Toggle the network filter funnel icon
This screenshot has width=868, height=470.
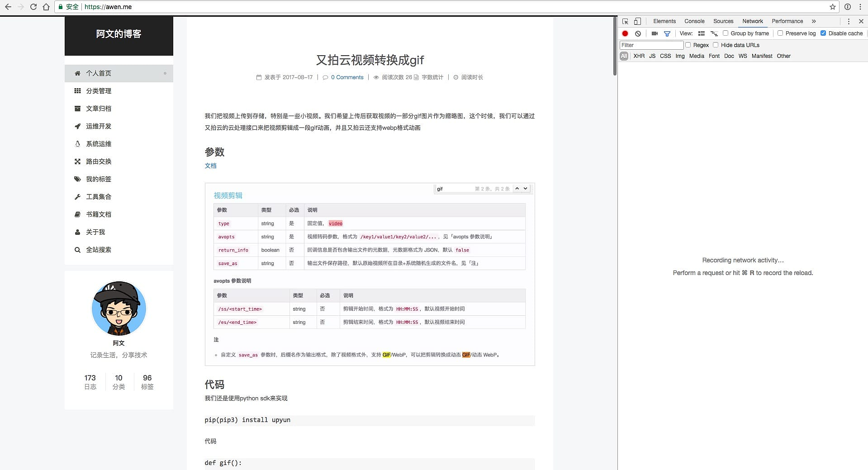click(667, 33)
